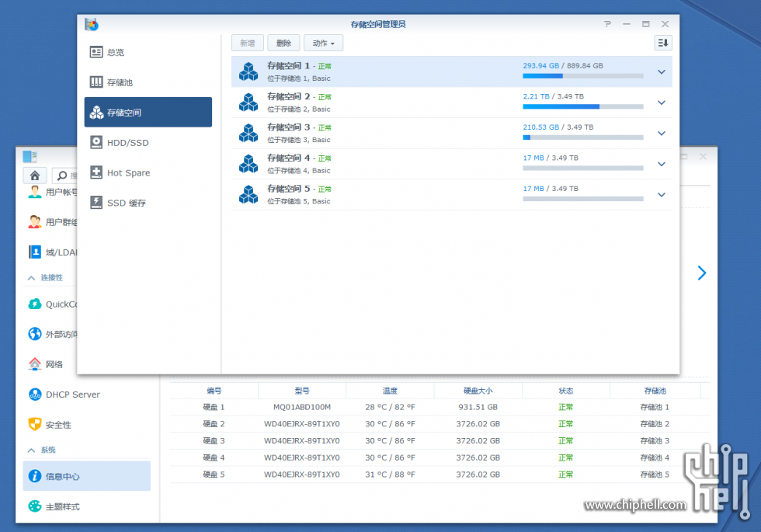Click the 删除 delete button

(283, 43)
